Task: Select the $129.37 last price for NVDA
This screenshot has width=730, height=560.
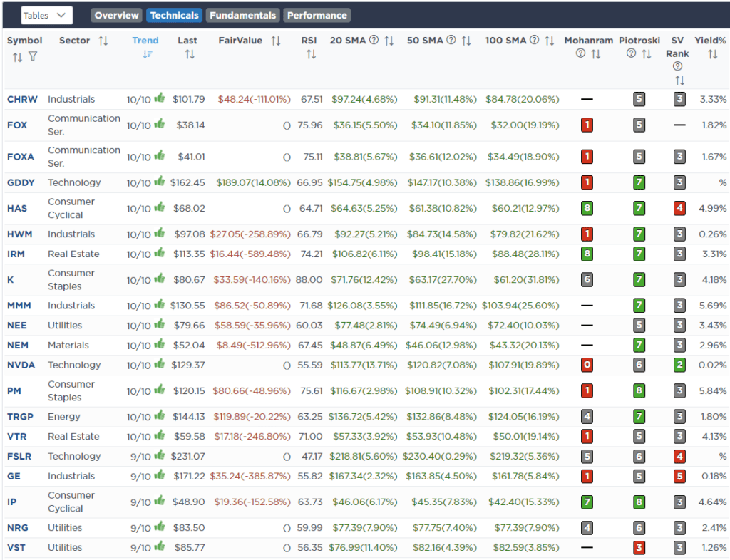Action: pyautogui.click(x=187, y=365)
